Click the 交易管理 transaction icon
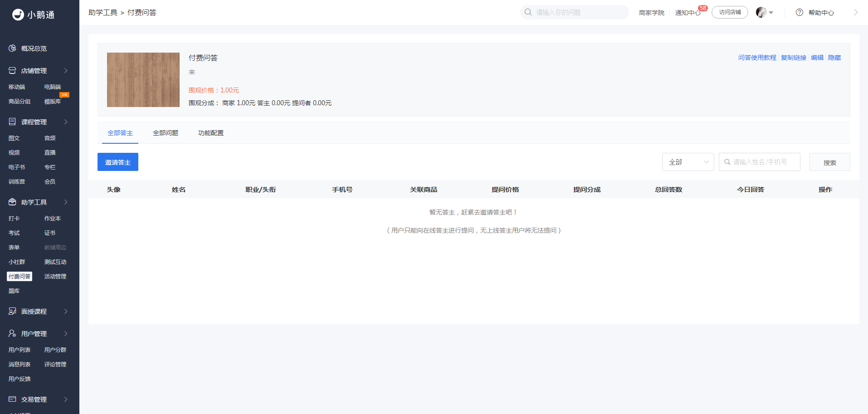This screenshot has width=868, height=414. pyautogui.click(x=12, y=399)
